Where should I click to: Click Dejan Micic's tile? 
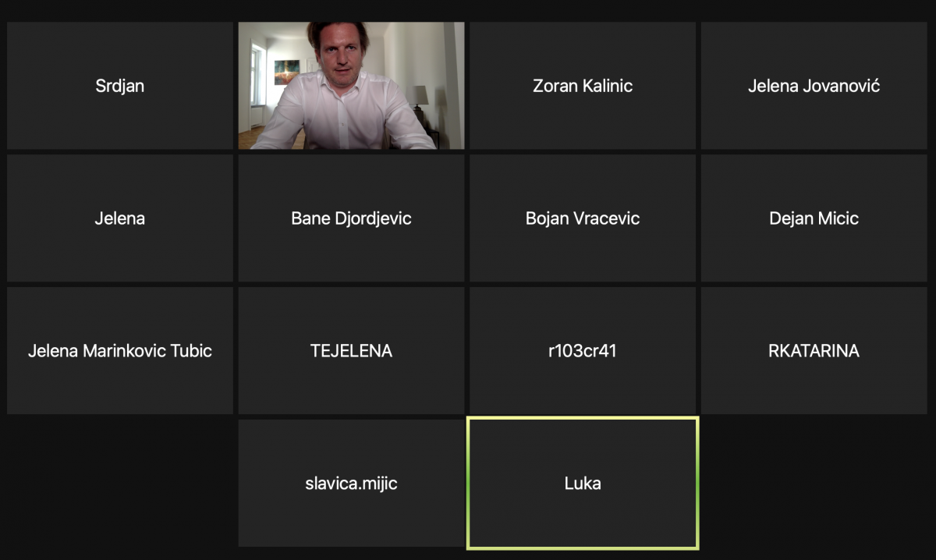[x=814, y=218]
